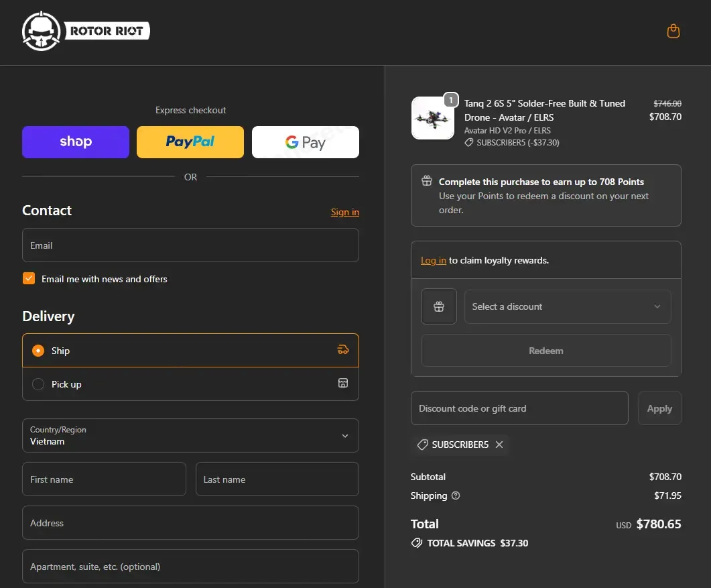
Task: Open the Country/Region dropdown
Action: (x=190, y=436)
